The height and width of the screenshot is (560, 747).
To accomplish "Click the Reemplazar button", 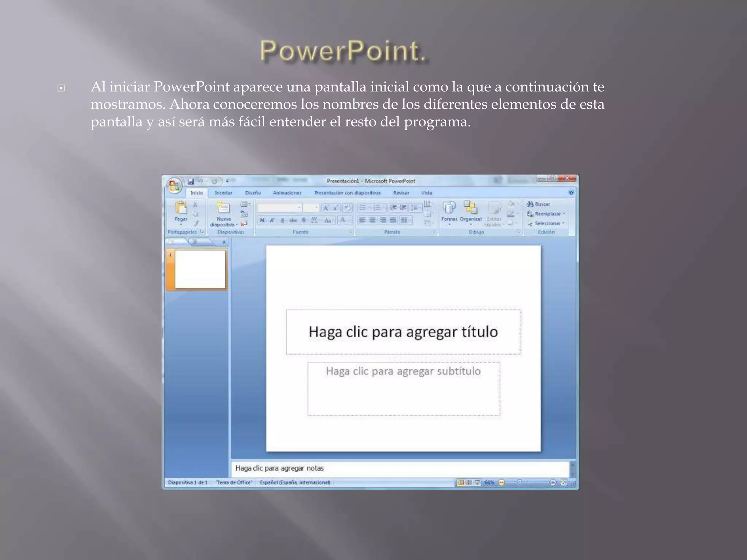I will (x=546, y=214).
